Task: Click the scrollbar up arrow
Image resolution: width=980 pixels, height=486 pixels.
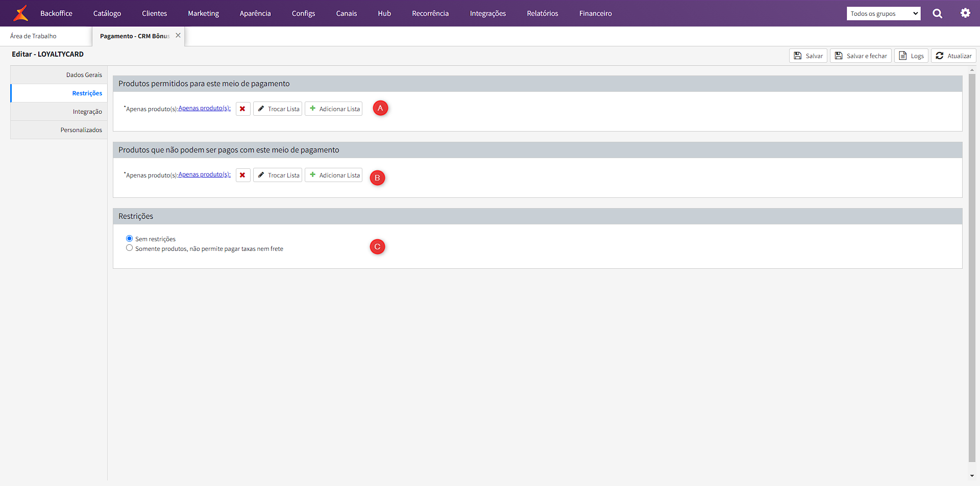Action: coord(972,69)
